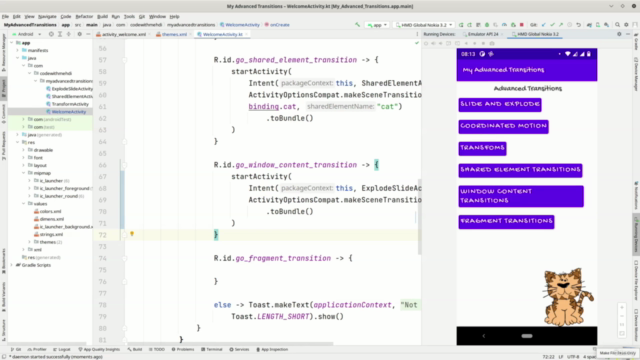Open the app run configuration dropdown
Screen dimensions: 640x360
[x=377, y=25]
